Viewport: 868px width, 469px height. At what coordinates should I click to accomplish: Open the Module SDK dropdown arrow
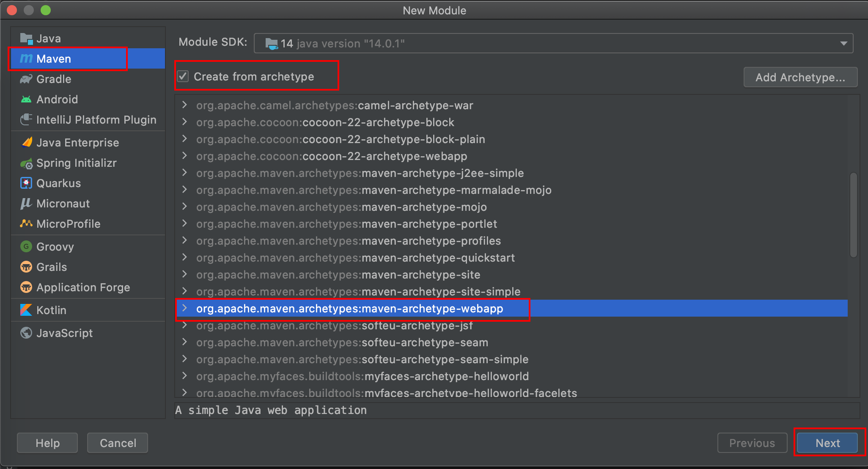click(843, 44)
